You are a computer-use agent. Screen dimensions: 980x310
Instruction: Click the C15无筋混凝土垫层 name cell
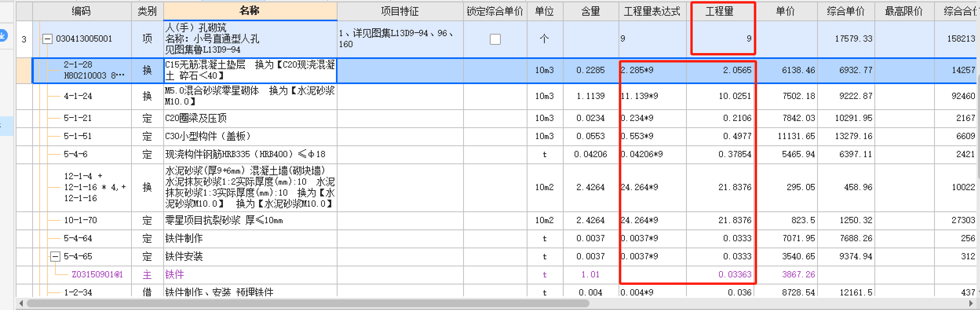[x=250, y=70]
